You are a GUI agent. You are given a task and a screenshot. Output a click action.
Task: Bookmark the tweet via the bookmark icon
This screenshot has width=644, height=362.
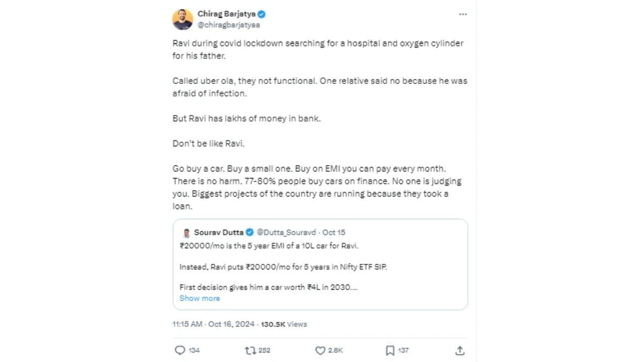pyautogui.click(x=390, y=350)
